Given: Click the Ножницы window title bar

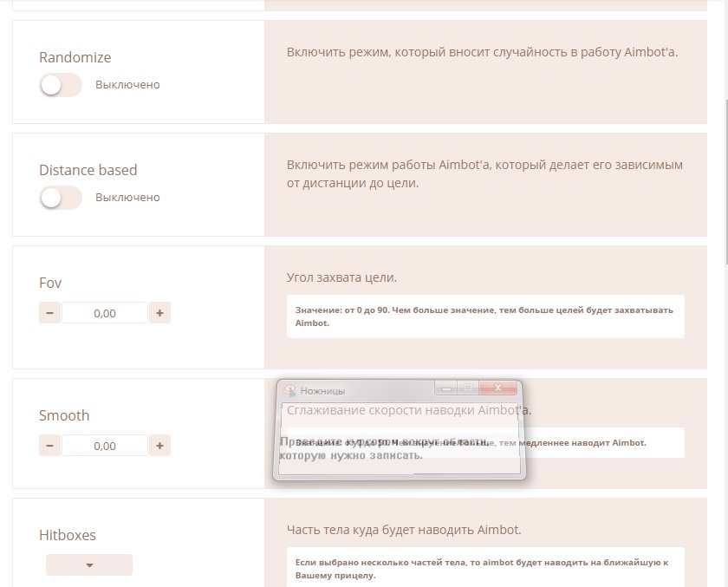Looking at the screenshot, I should click(x=373, y=390).
